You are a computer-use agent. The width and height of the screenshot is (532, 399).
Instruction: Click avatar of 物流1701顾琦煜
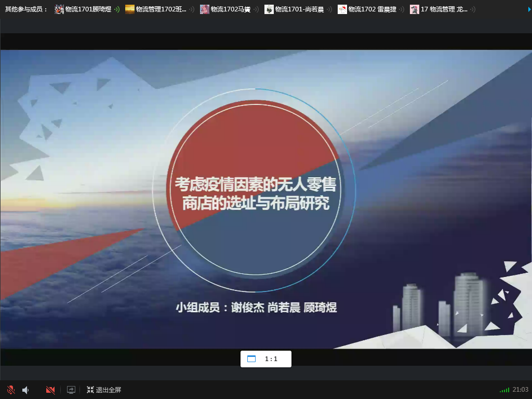pos(59,9)
